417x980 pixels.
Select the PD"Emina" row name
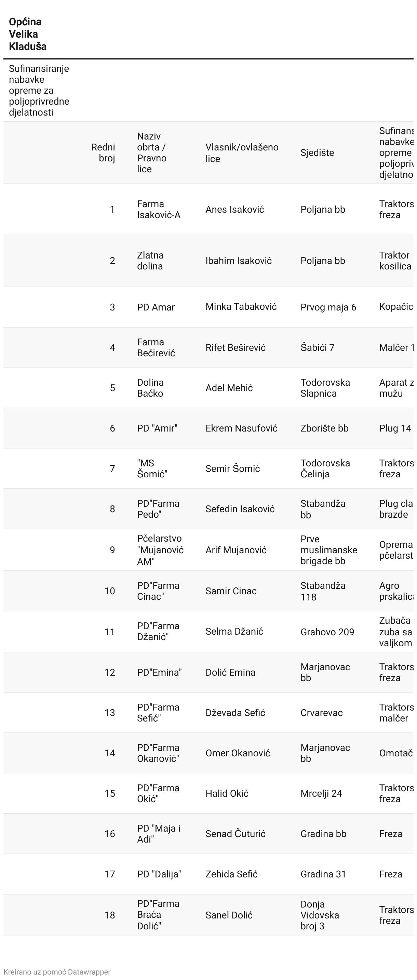coord(159,672)
